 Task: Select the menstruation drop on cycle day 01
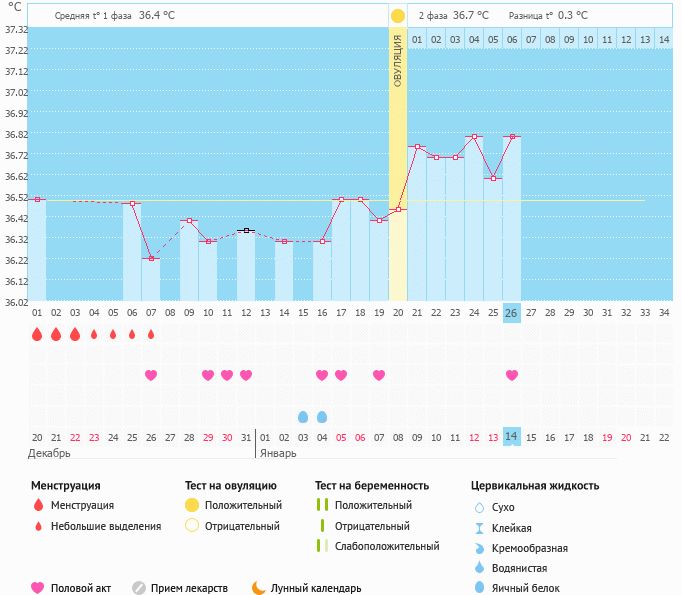click(x=37, y=335)
